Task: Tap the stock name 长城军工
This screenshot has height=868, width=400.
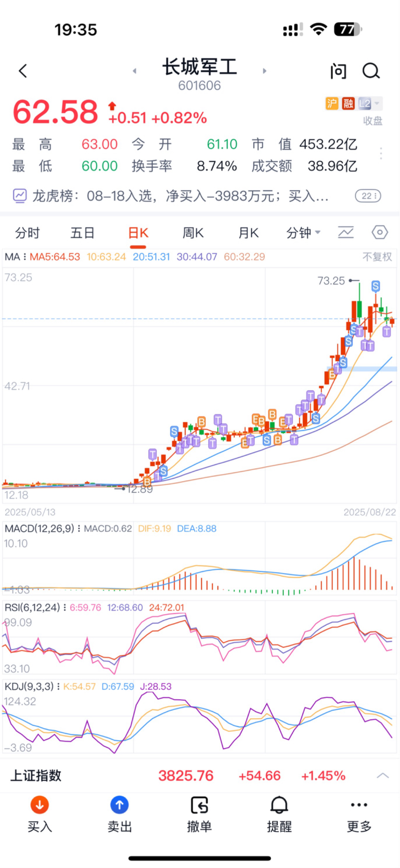Action: tap(200, 67)
